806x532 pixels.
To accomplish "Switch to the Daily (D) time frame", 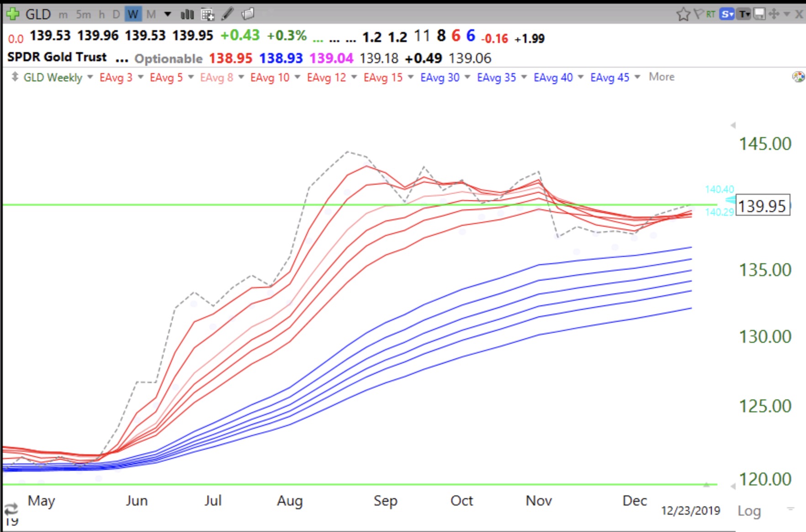I will (116, 15).
